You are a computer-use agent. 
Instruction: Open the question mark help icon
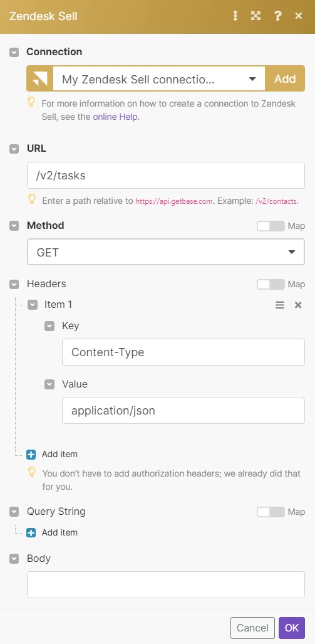pos(277,16)
